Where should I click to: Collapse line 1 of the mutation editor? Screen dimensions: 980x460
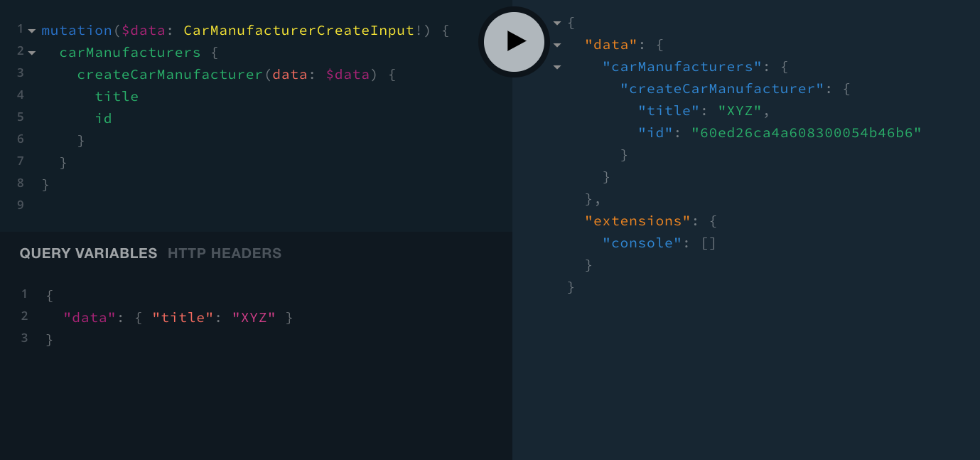(x=31, y=30)
